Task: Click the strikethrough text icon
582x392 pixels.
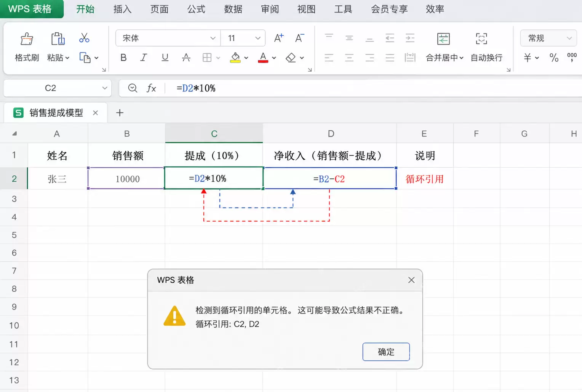Action: coord(186,58)
